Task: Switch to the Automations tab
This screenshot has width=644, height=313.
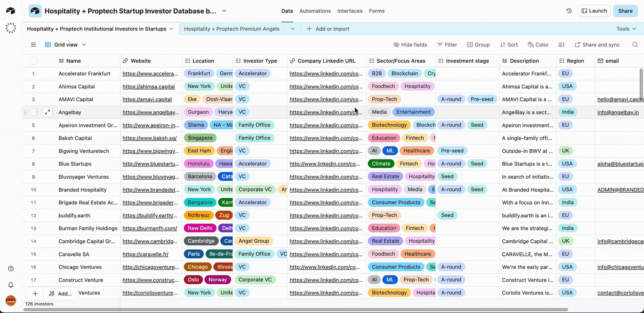Action: [x=315, y=11]
